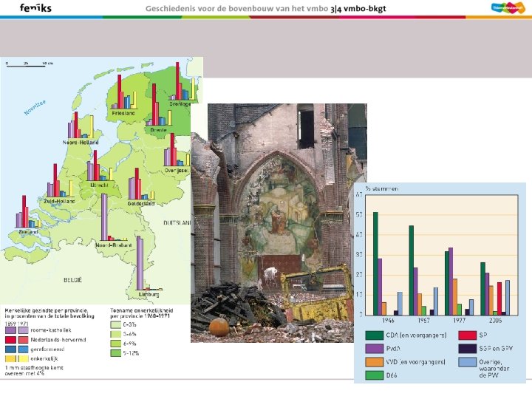Click the SP red legend swatch
This screenshot has width=532, height=399.
tap(467, 335)
